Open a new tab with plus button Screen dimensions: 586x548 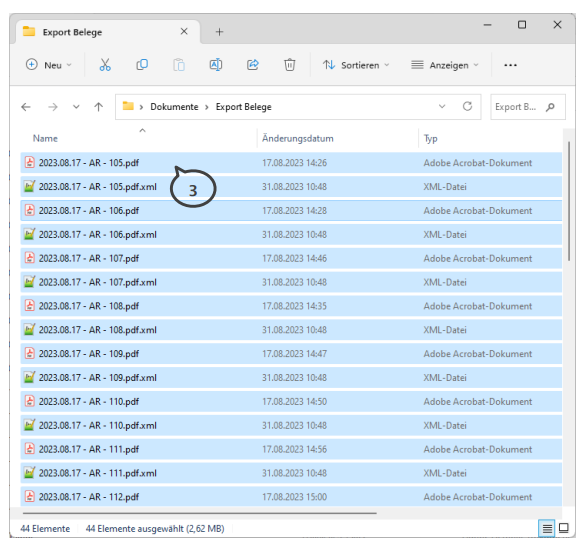(219, 32)
